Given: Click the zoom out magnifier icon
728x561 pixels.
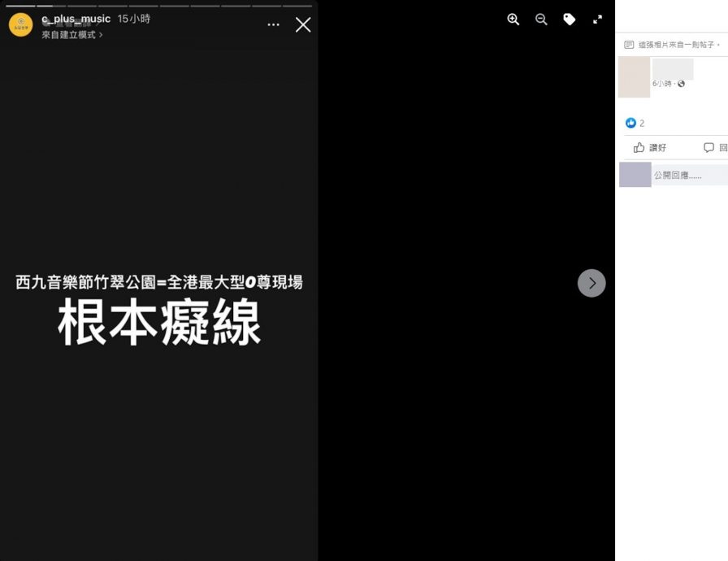Looking at the screenshot, I should tap(541, 19).
